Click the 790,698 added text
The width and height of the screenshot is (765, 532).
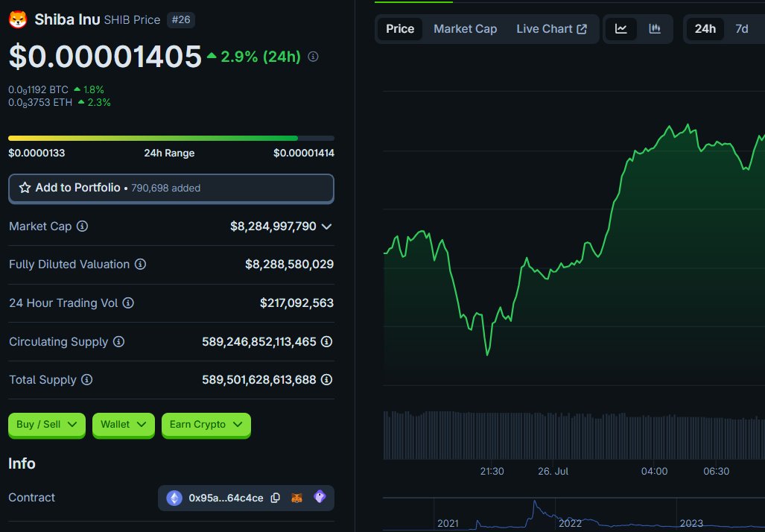coord(166,188)
